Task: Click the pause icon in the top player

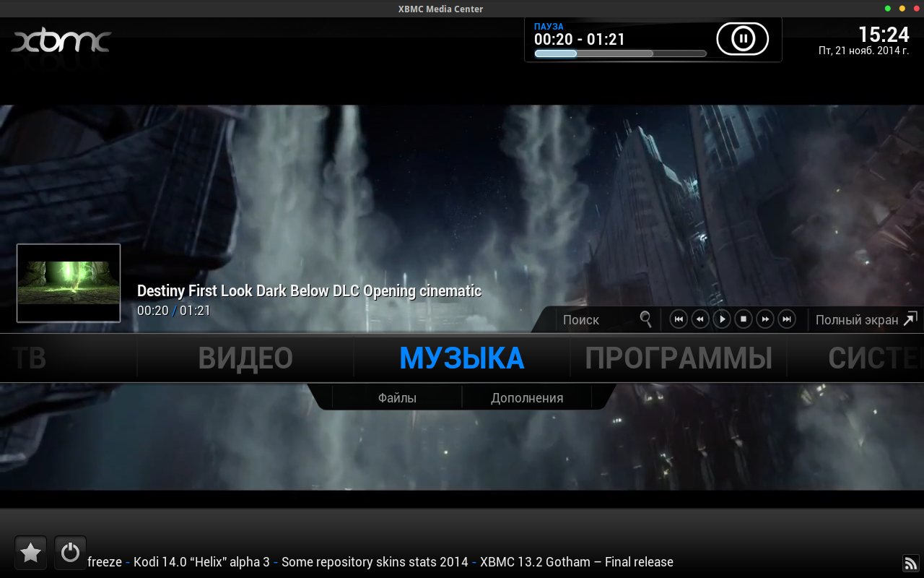Action: tap(742, 38)
